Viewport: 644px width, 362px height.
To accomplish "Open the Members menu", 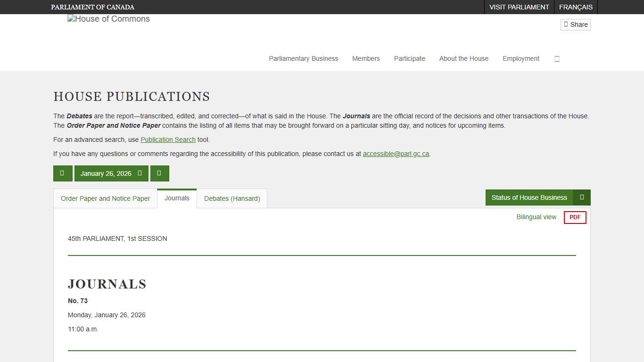I will (366, 59).
